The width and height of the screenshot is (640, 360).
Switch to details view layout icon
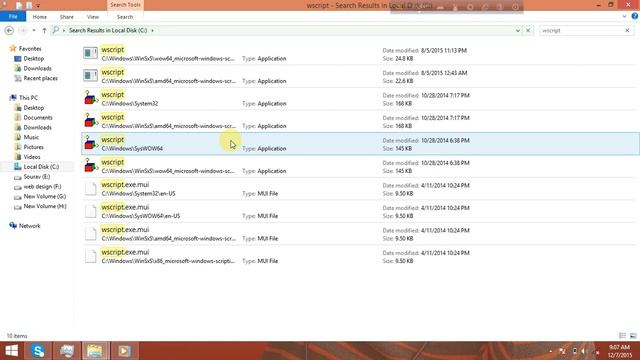(622, 336)
